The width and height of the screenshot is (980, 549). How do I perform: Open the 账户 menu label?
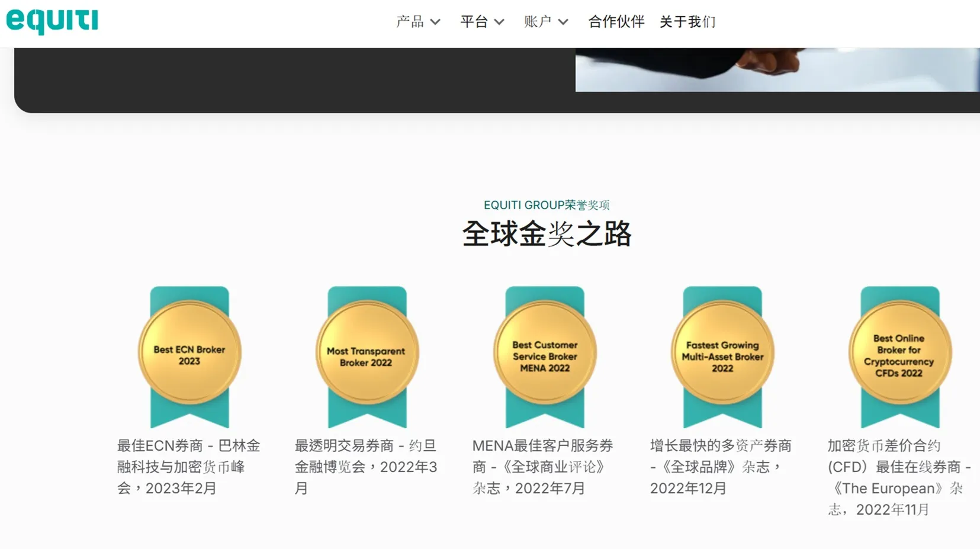(x=538, y=22)
